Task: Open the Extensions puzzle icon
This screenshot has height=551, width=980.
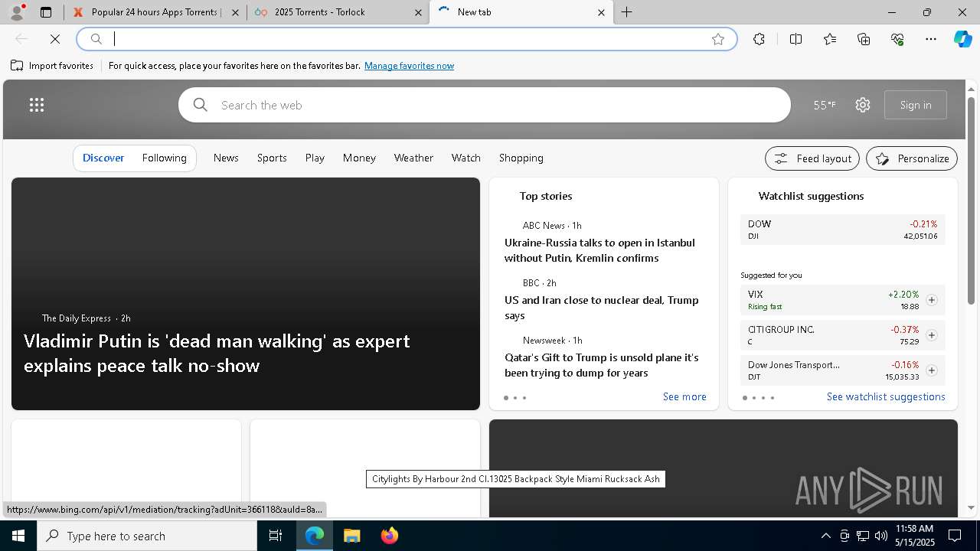Action: [759, 39]
